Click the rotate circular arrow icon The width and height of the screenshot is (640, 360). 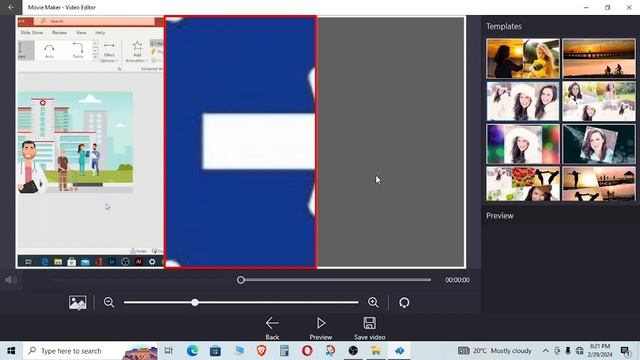pos(404,302)
